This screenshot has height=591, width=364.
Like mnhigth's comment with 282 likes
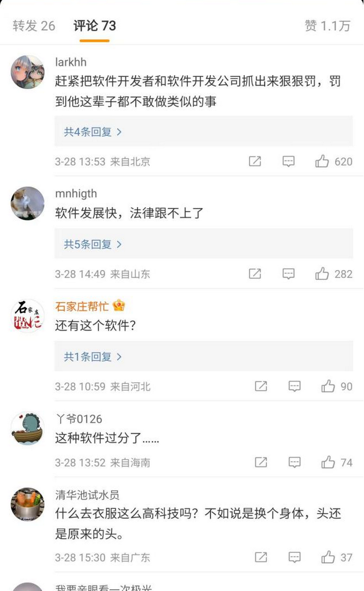coord(321,274)
